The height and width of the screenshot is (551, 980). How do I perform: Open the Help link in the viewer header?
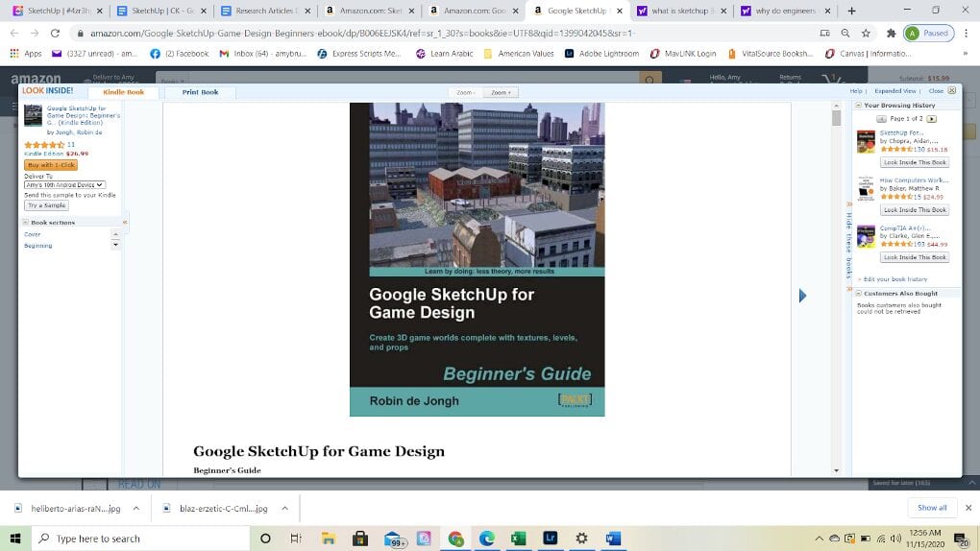[856, 91]
